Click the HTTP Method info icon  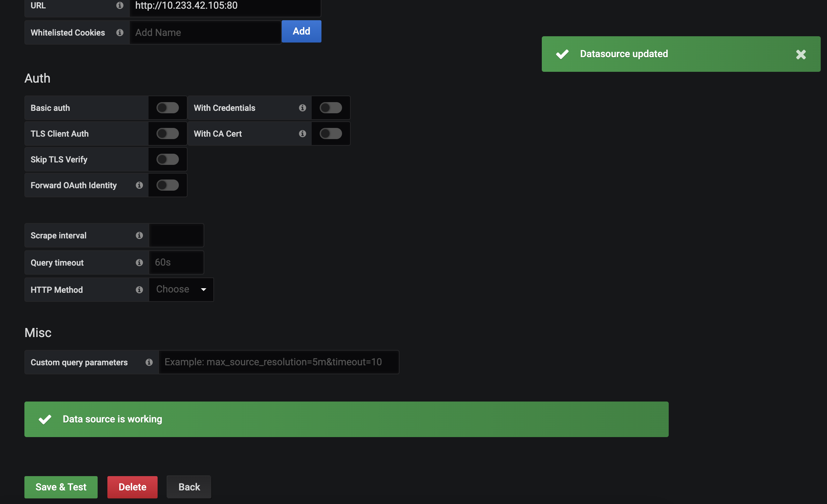tap(139, 290)
